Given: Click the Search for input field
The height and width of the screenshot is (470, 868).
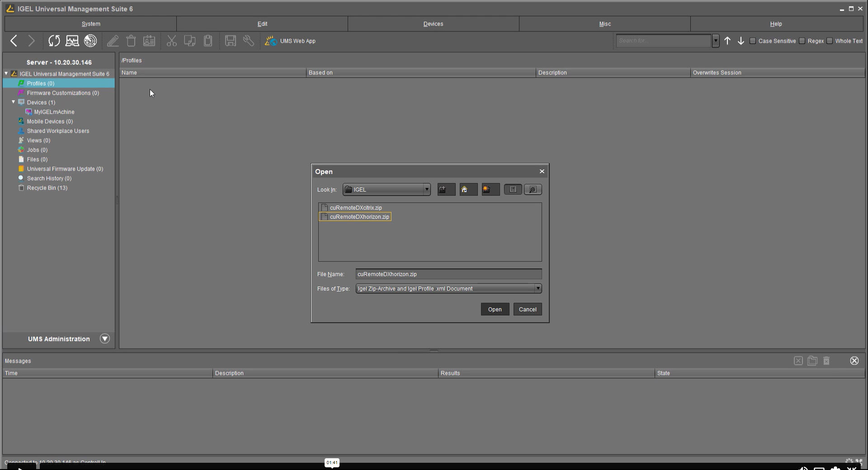Looking at the screenshot, I should pyautogui.click(x=663, y=41).
